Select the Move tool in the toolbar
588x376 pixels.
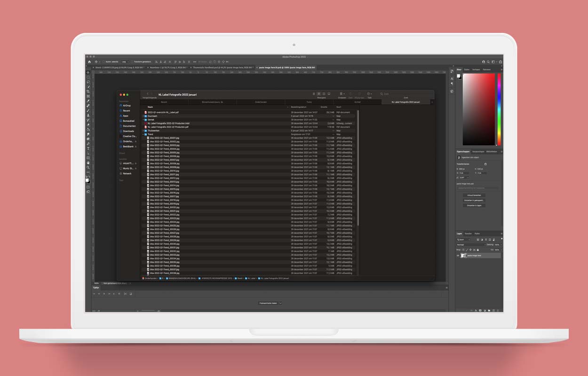point(87,72)
